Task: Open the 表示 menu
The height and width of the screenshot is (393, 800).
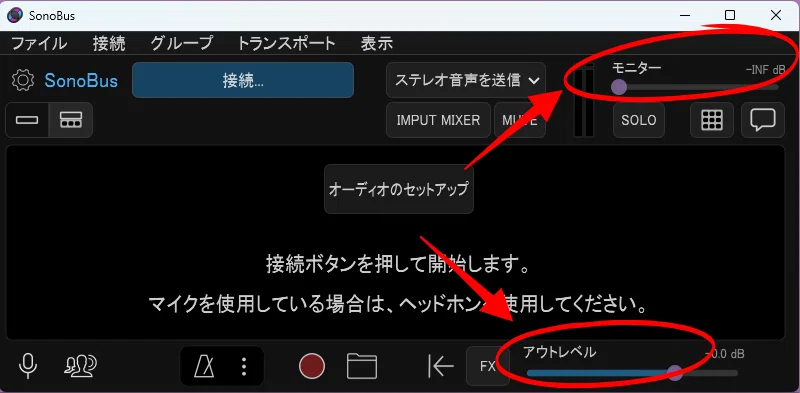Action: point(377,43)
